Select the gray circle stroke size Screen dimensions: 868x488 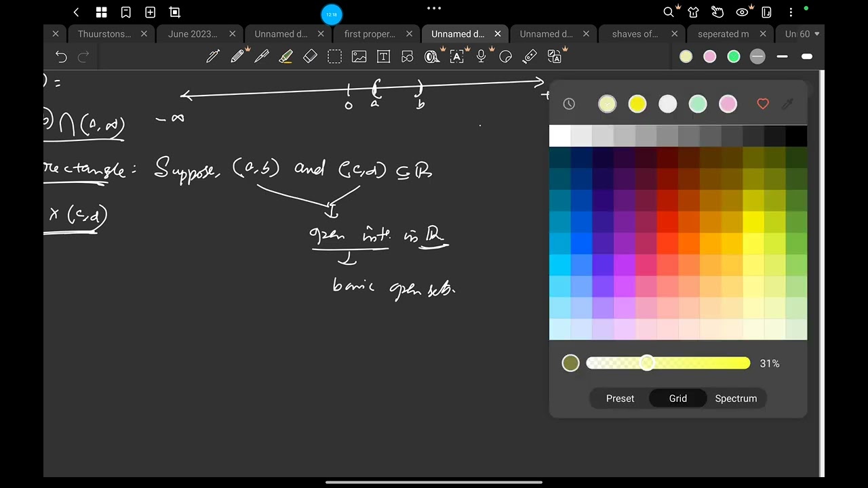pos(757,57)
